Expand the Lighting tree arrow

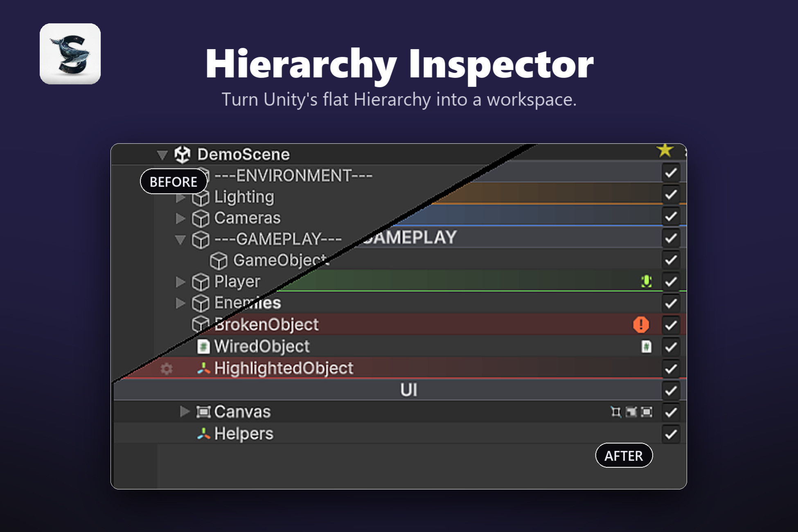tap(180, 198)
